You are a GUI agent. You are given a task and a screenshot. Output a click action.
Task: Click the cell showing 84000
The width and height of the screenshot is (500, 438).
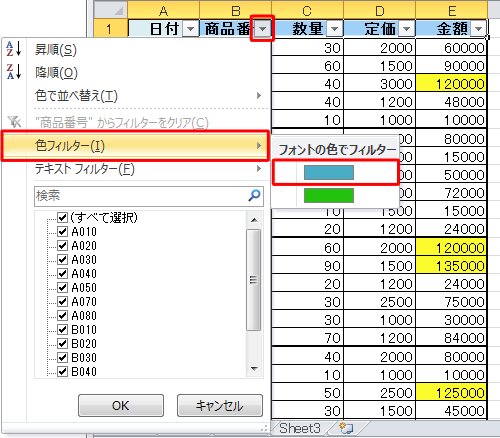(451, 338)
